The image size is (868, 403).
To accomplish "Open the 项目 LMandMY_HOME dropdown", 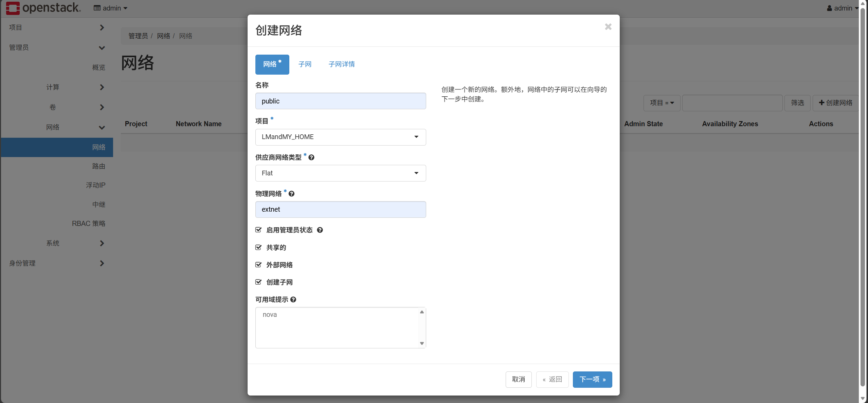I will click(341, 137).
